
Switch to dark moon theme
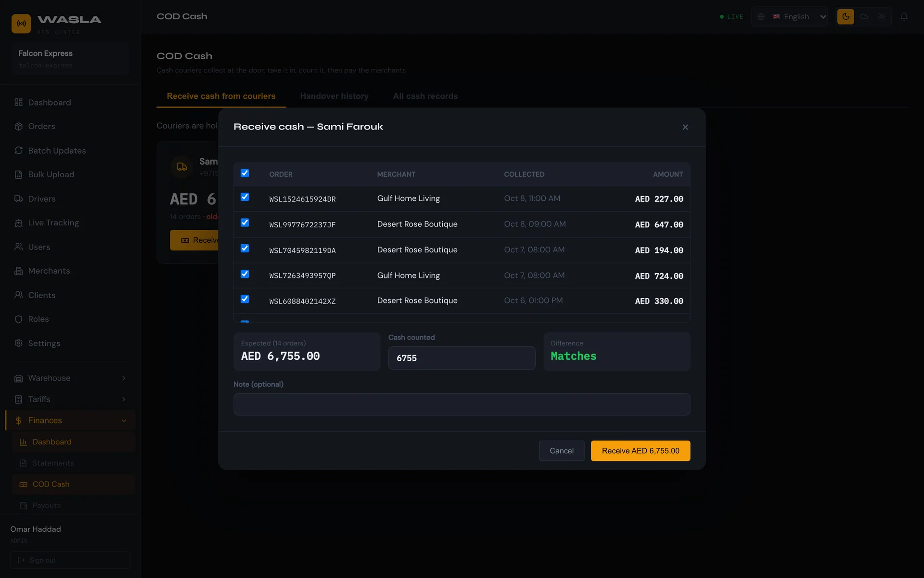click(x=846, y=16)
